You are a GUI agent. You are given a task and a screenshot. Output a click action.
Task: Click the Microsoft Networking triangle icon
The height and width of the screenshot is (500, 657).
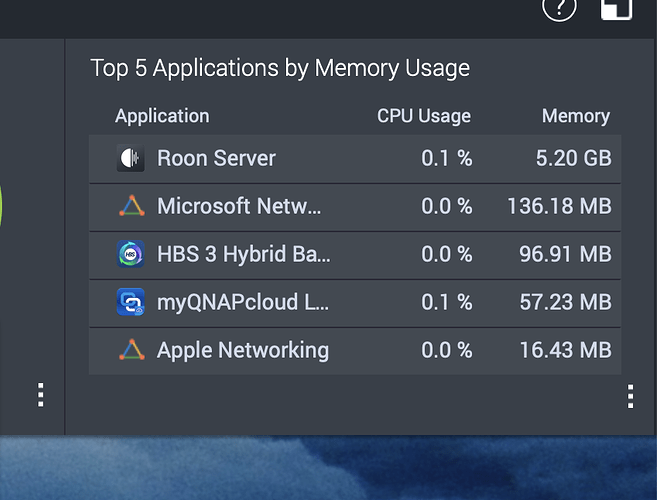tap(132, 206)
